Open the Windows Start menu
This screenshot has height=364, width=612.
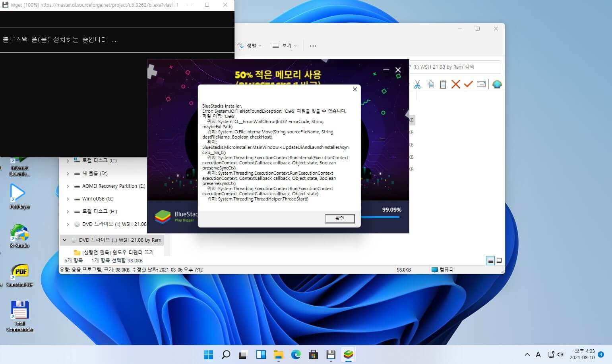(208, 354)
